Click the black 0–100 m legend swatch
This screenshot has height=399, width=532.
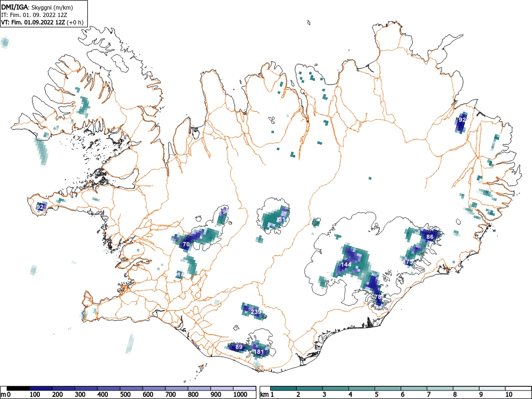point(18,388)
